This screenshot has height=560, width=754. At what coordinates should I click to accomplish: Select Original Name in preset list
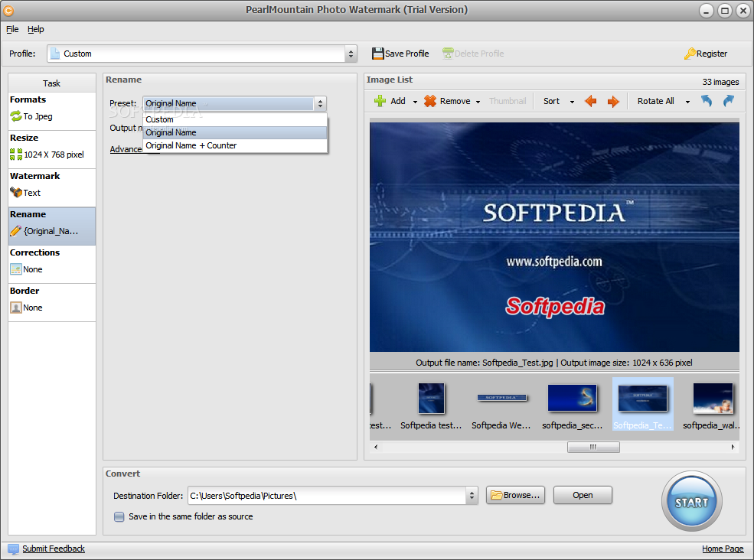(x=235, y=132)
